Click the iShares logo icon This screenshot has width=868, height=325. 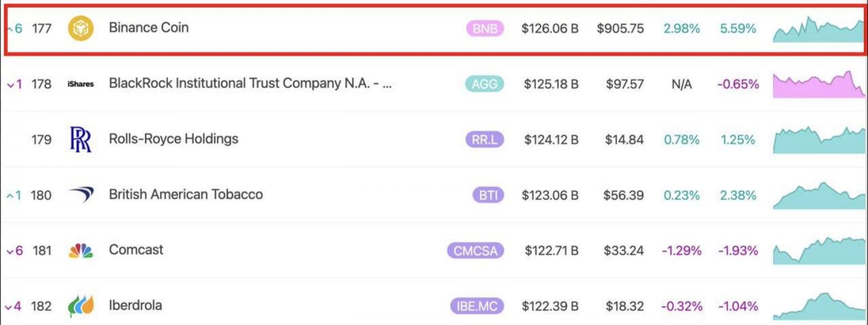click(x=80, y=84)
